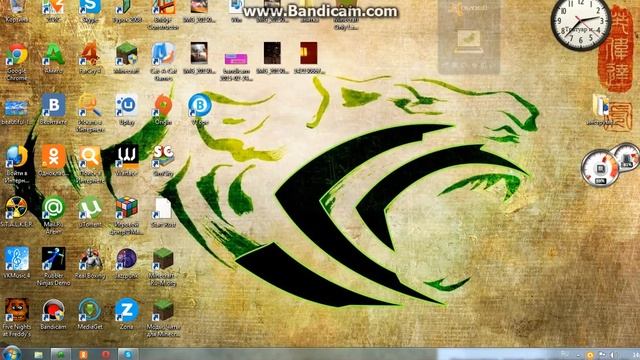The height and width of the screenshot is (360, 640).
Task: Open the green letter A Amigo shortcut
Action: (x=53, y=54)
